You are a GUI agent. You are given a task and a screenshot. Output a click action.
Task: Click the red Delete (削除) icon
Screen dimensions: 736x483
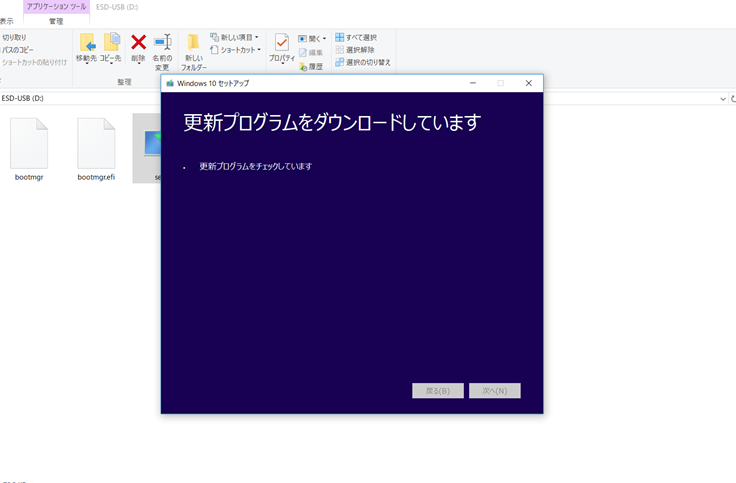click(x=138, y=48)
